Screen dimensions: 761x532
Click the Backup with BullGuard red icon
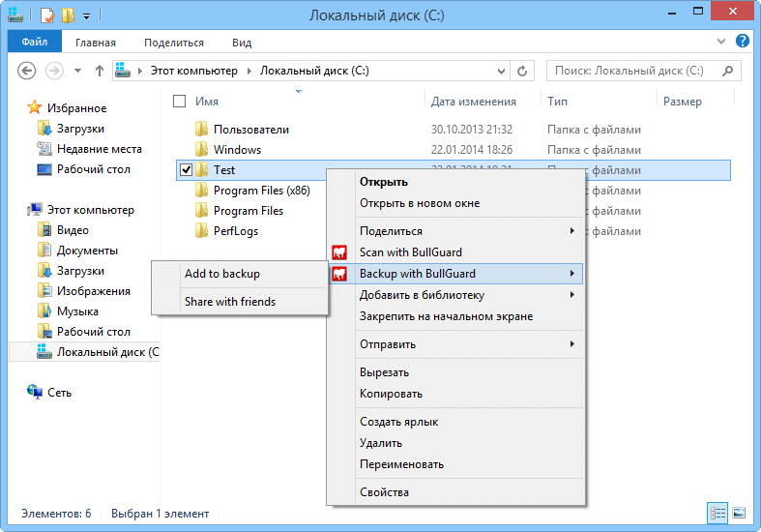click(339, 274)
